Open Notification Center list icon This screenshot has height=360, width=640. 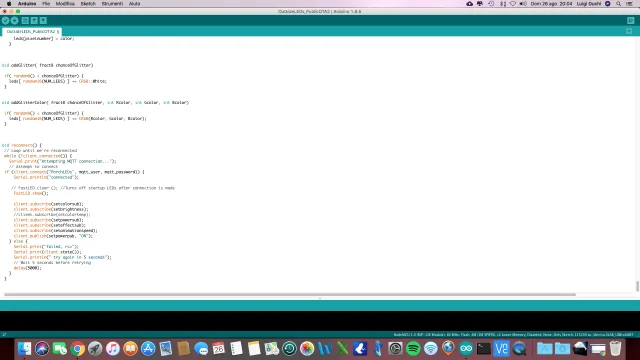(630, 4)
